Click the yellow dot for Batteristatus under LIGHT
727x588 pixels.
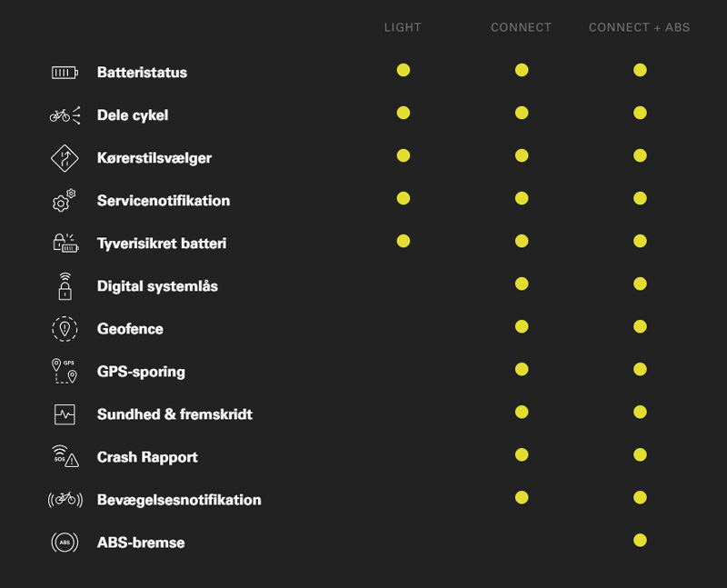(403, 70)
